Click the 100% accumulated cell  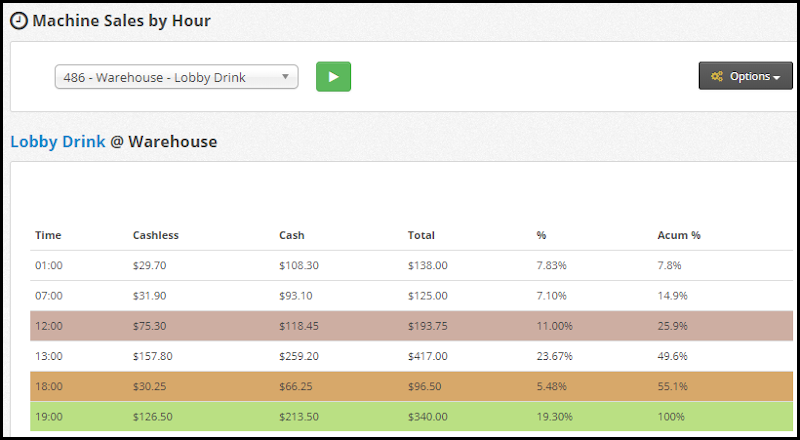click(671, 417)
